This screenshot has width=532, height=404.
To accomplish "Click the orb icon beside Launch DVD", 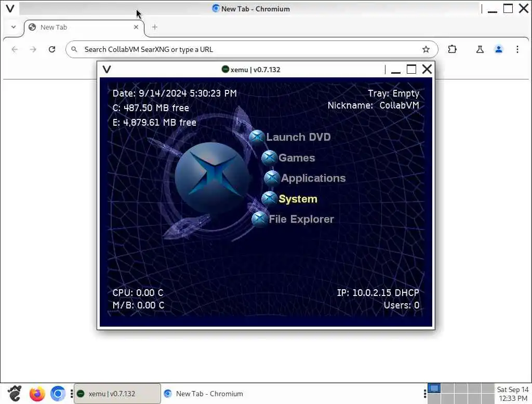I will point(257,138).
